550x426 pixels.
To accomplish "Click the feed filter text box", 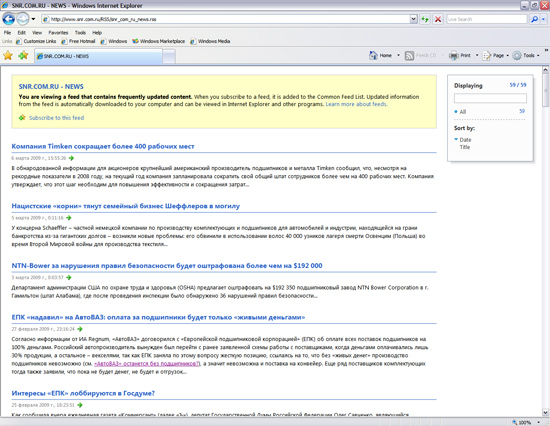I will click(x=490, y=98).
